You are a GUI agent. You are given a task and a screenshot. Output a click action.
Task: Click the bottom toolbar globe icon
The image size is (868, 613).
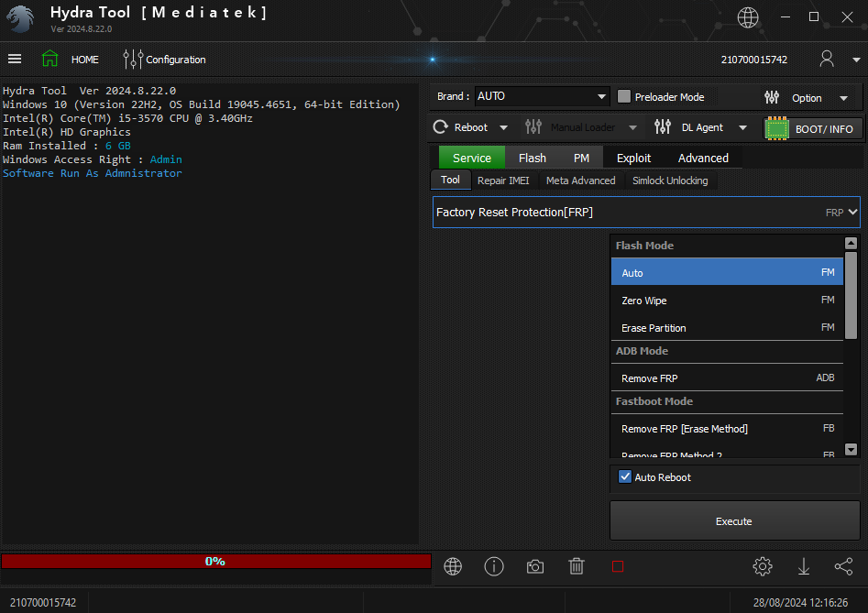click(x=453, y=566)
